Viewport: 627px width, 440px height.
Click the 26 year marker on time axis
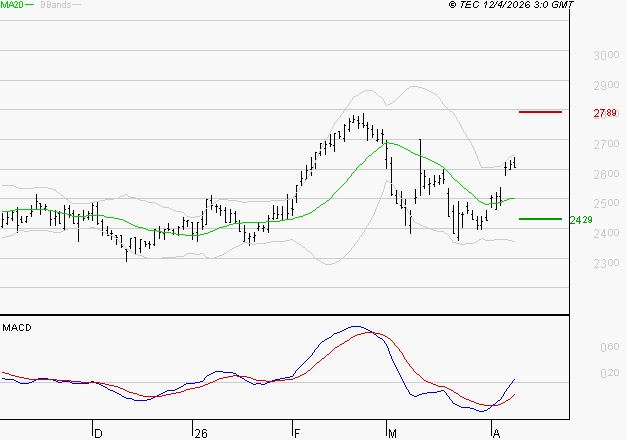point(201,433)
